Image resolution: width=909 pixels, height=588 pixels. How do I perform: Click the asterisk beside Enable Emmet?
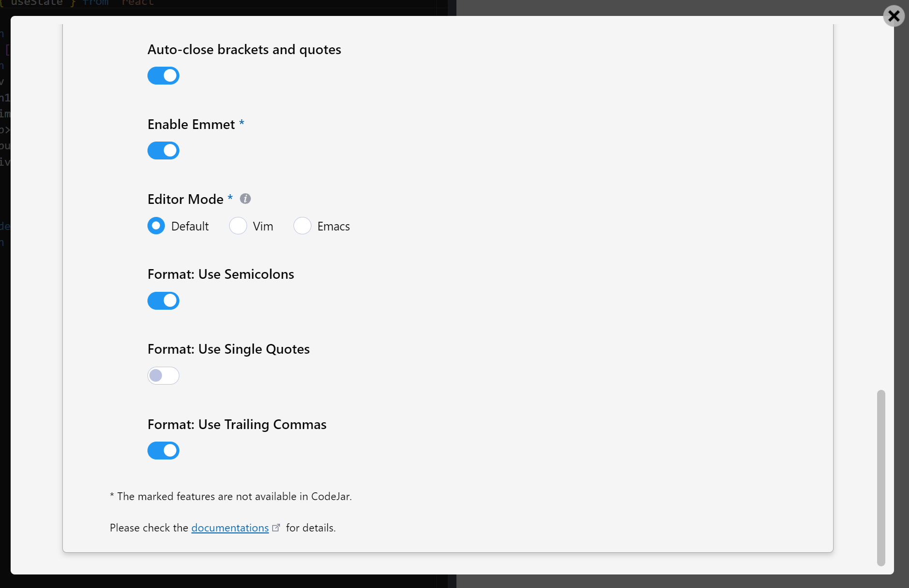(x=242, y=124)
